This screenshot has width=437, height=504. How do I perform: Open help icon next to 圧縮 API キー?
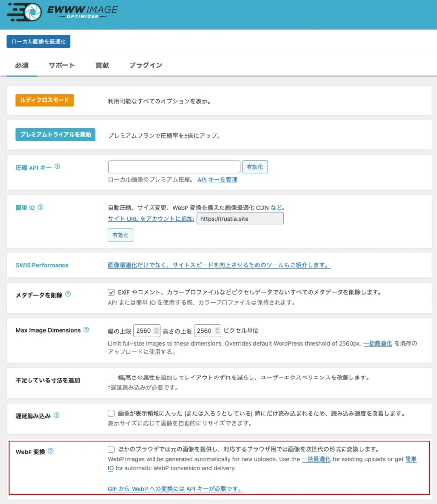(x=57, y=167)
